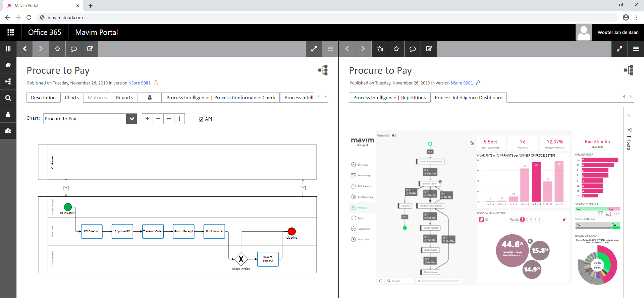Select the 44.6% root cause bubble
The height and width of the screenshot is (299, 644).
click(512, 250)
